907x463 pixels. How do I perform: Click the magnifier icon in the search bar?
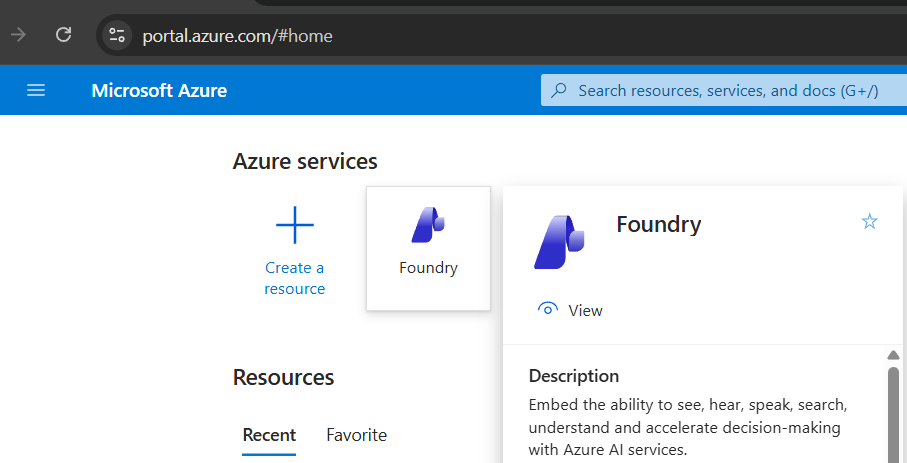pyautogui.click(x=559, y=91)
